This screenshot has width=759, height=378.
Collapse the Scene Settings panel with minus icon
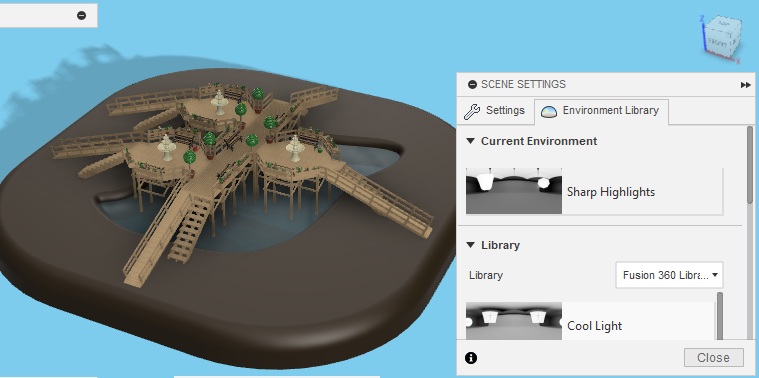[472, 85]
